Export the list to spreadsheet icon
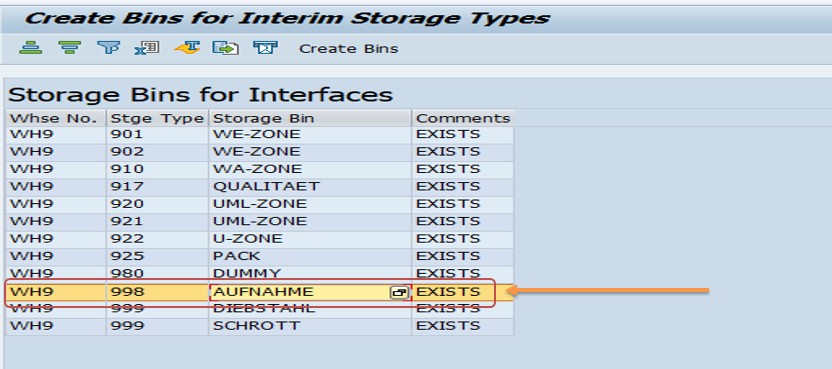The width and height of the screenshot is (832, 369). click(147, 48)
